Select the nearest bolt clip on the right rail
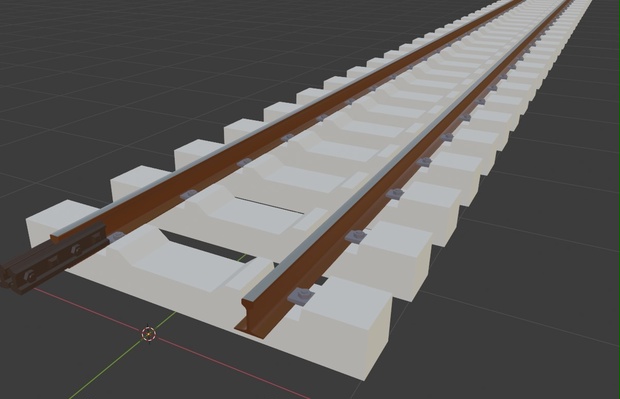 [x=302, y=296]
